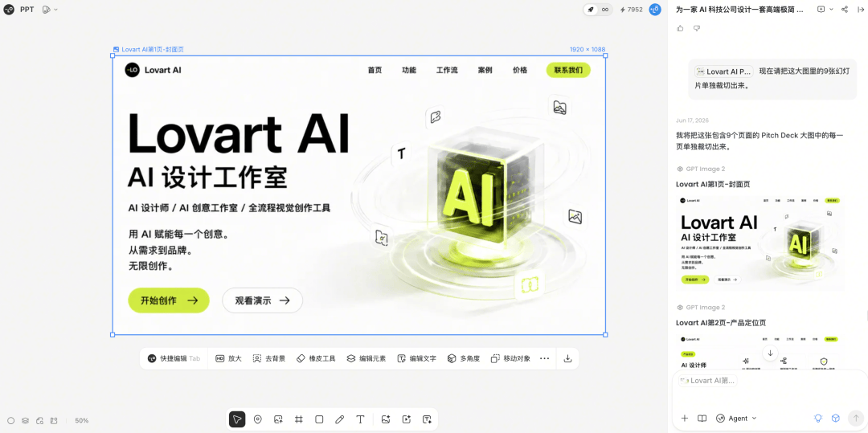Select the frame (hash) tool
Image resolution: width=868 pixels, height=433 pixels.
click(x=299, y=419)
